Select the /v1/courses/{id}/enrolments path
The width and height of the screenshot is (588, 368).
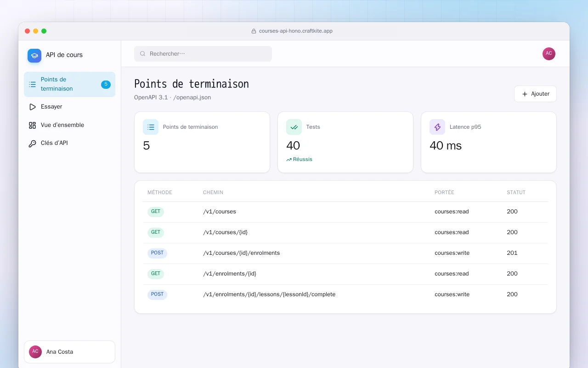[x=241, y=253]
